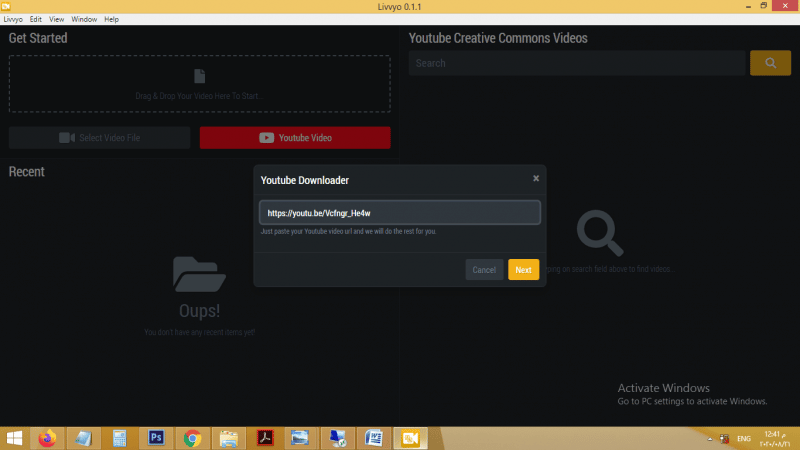Click Next in Youtube Downloader dialog
The image size is (800, 450).
click(x=523, y=269)
